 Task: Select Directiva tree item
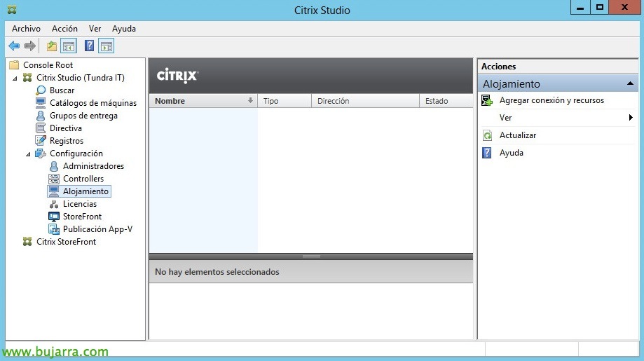66,128
